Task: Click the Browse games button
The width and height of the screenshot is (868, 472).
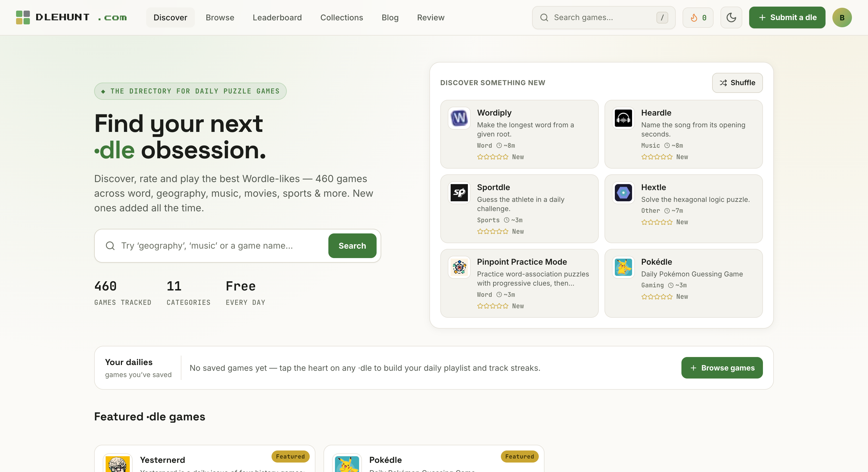Action: [722, 368]
